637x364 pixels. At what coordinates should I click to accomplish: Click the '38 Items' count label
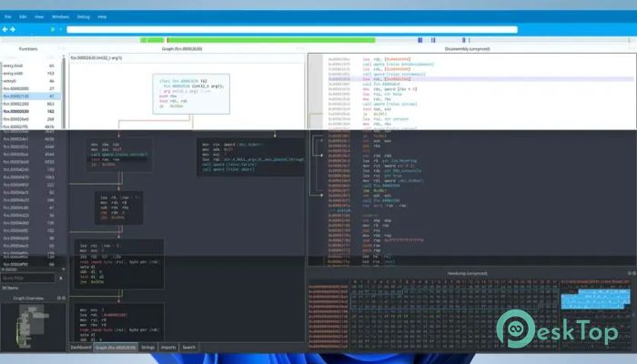click(x=10, y=288)
